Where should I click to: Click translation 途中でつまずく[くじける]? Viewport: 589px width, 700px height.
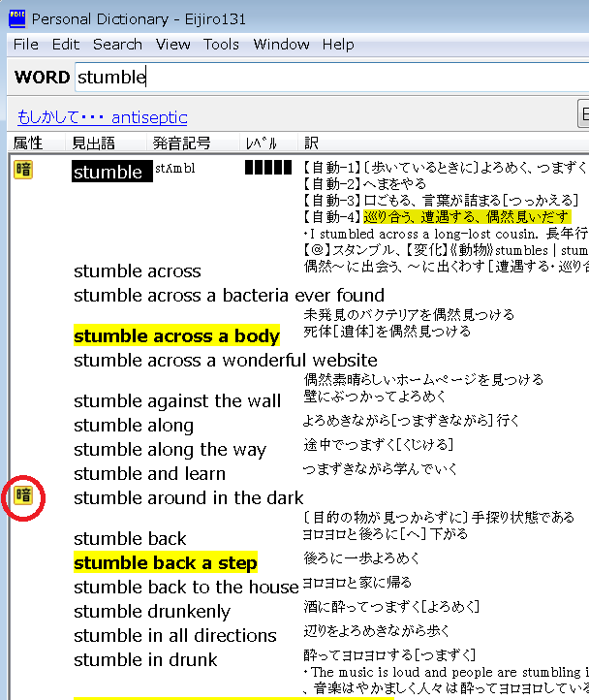point(379,444)
